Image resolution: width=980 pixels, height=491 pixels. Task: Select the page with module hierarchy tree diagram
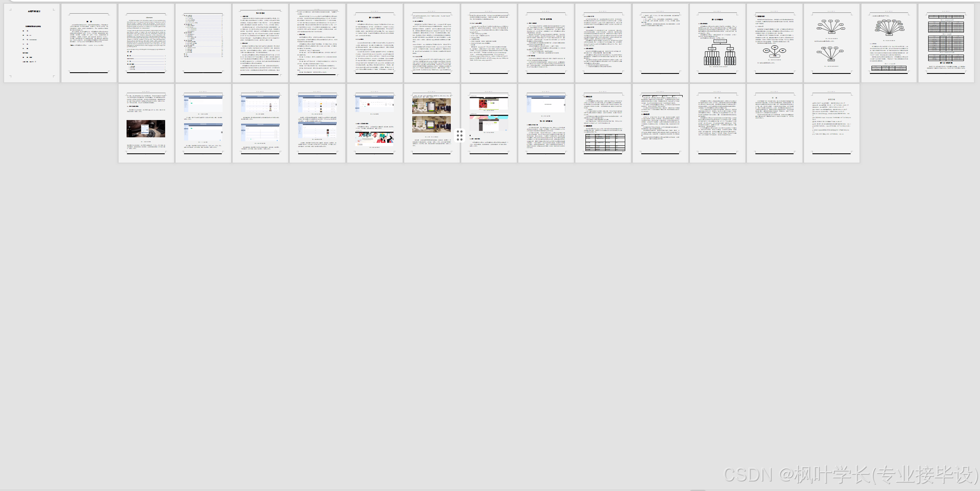(x=718, y=43)
